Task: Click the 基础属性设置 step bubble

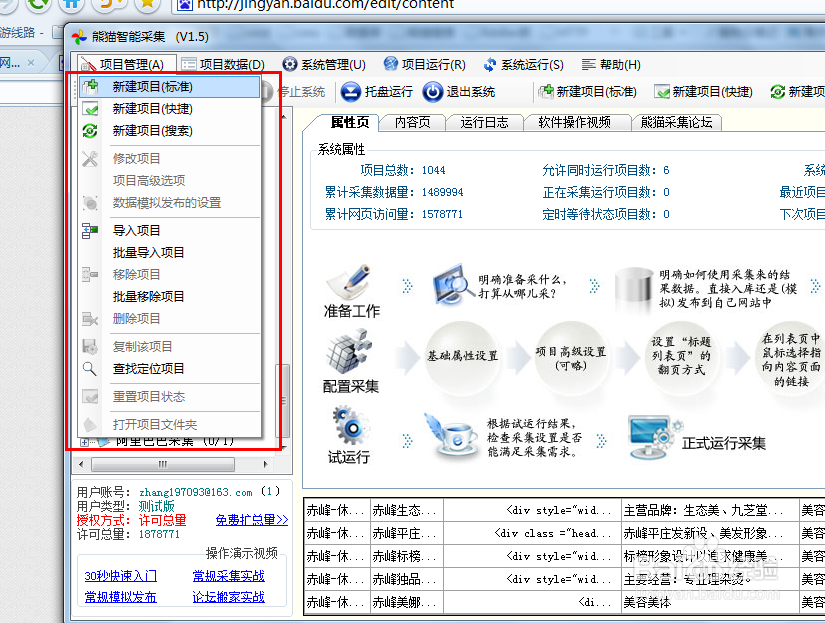Action: [462, 357]
